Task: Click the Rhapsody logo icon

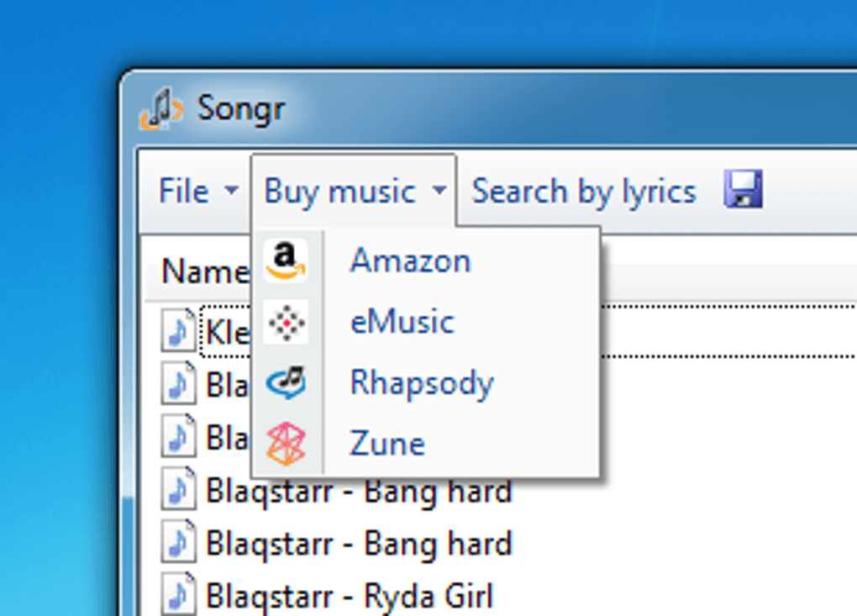Action: (x=286, y=382)
